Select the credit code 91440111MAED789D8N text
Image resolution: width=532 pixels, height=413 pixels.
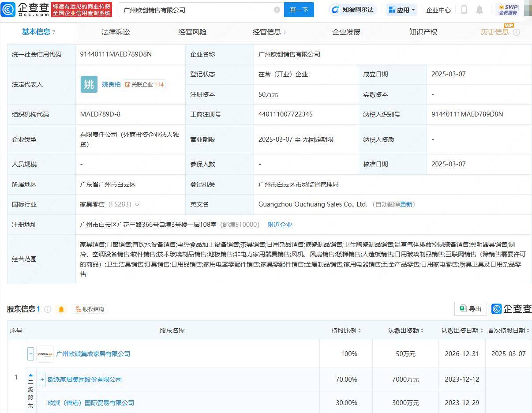[116, 54]
